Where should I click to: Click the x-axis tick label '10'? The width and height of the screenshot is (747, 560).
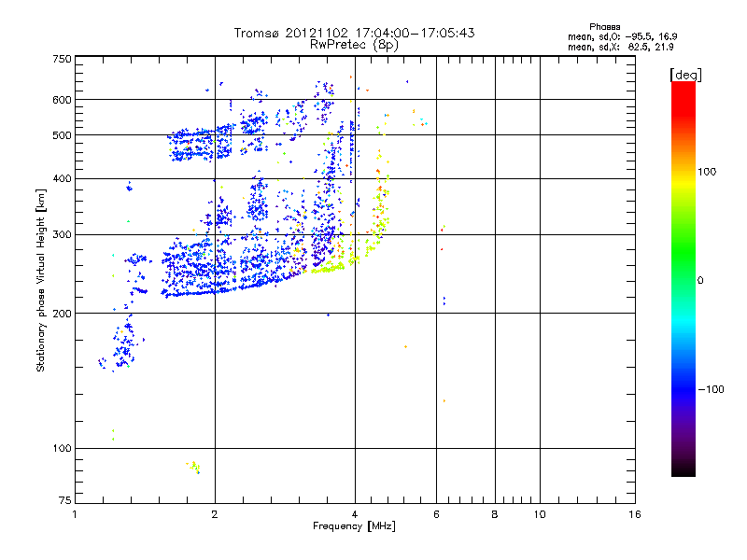pos(540,514)
